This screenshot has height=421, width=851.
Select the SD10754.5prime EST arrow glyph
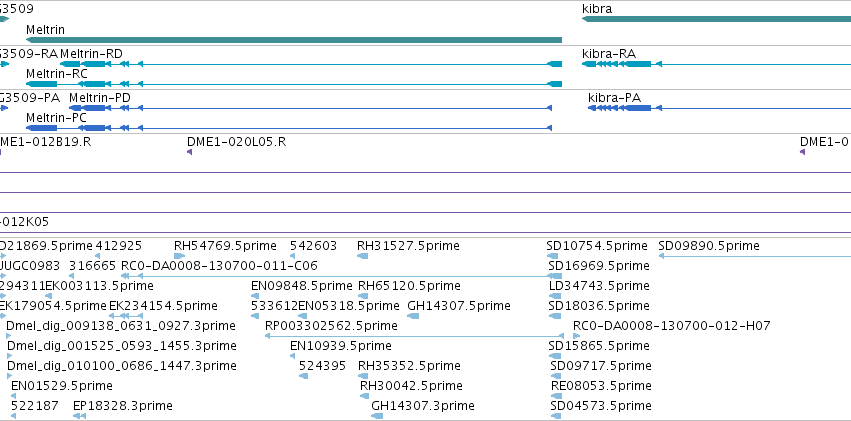pos(552,256)
